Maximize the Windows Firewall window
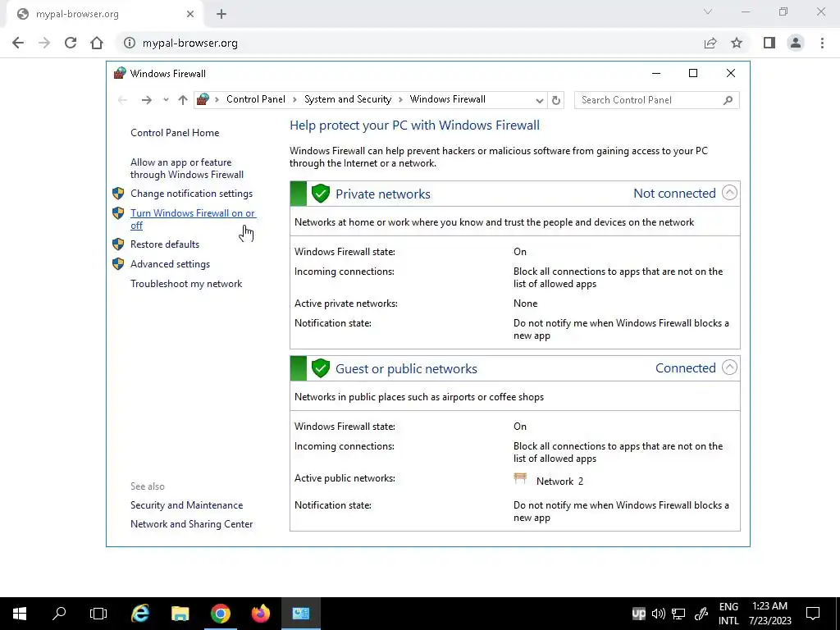 click(x=692, y=73)
